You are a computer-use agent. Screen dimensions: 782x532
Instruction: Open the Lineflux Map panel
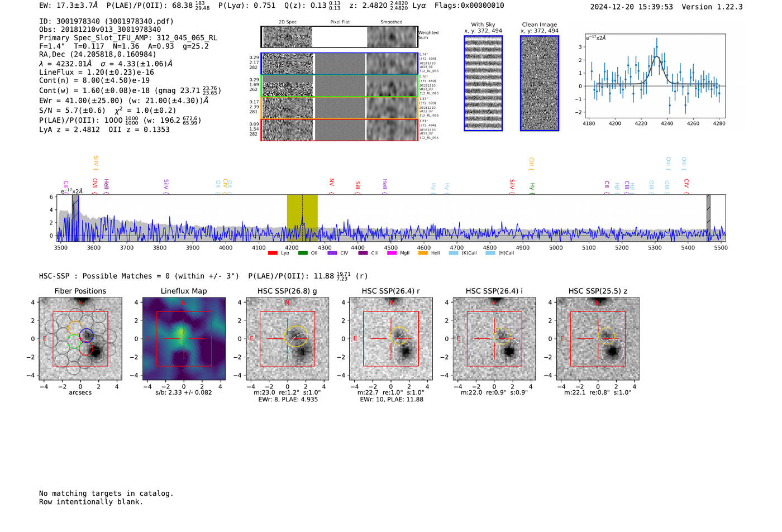tap(184, 339)
